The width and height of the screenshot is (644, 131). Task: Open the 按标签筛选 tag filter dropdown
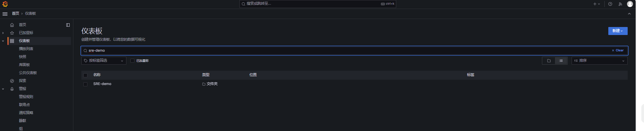[104, 61]
